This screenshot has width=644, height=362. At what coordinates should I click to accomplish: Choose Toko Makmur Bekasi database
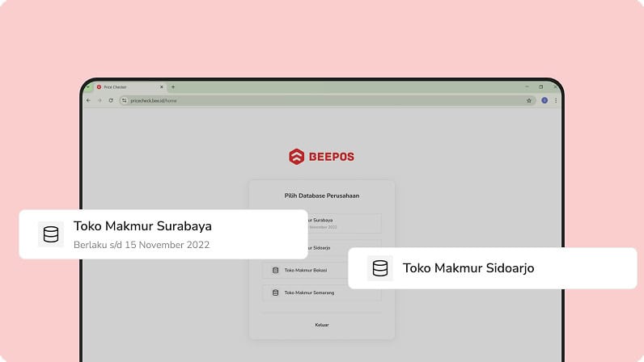(305, 271)
